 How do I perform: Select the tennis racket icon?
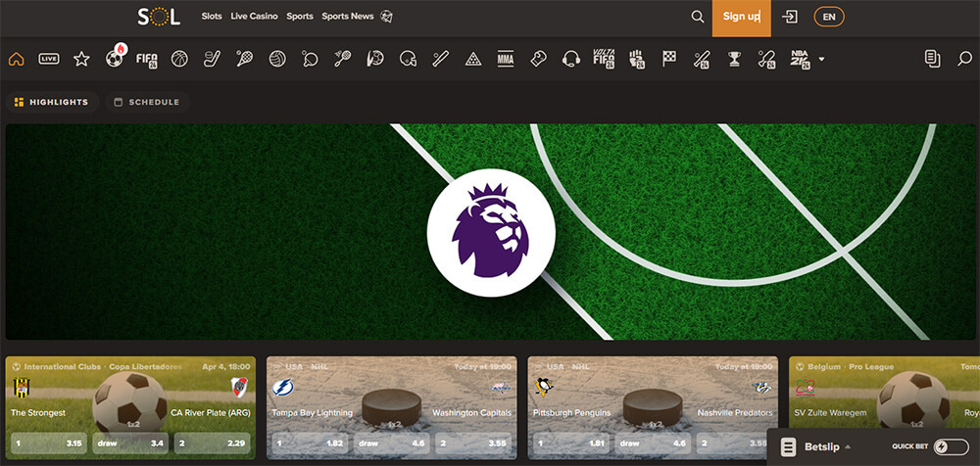pos(244,60)
